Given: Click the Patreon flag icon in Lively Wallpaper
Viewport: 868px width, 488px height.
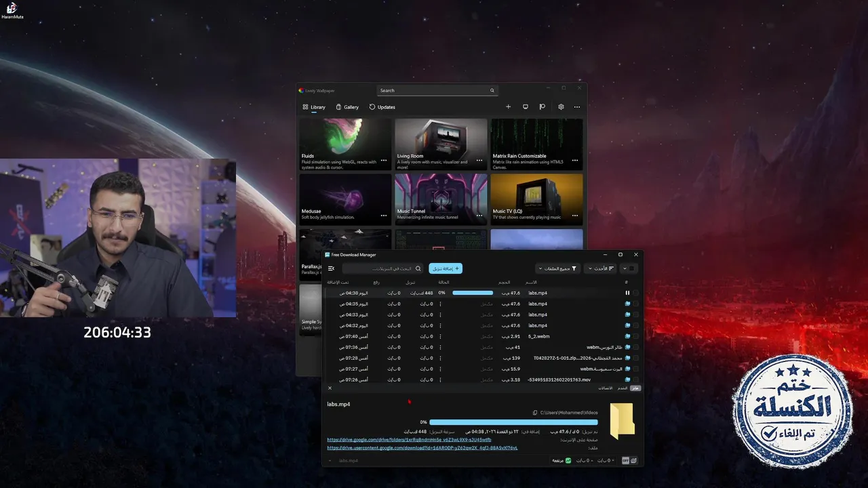Looking at the screenshot, I should pyautogui.click(x=542, y=107).
